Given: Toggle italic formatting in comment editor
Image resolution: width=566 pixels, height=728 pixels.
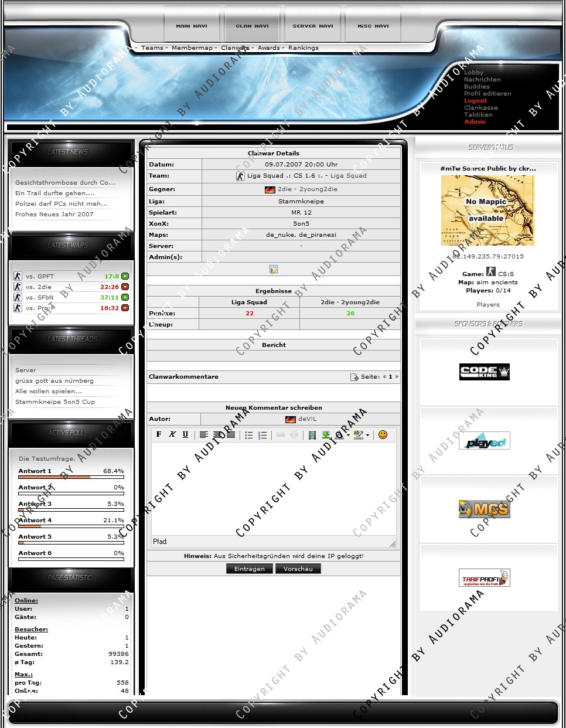Looking at the screenshot, I should pyautogui.click(x=172, y=434).
